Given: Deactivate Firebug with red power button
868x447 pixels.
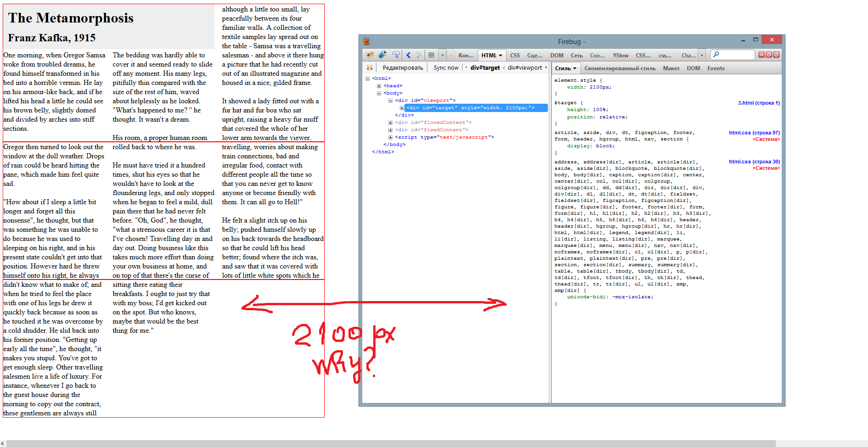Looking at the screenshot, I should coord(776,55).
